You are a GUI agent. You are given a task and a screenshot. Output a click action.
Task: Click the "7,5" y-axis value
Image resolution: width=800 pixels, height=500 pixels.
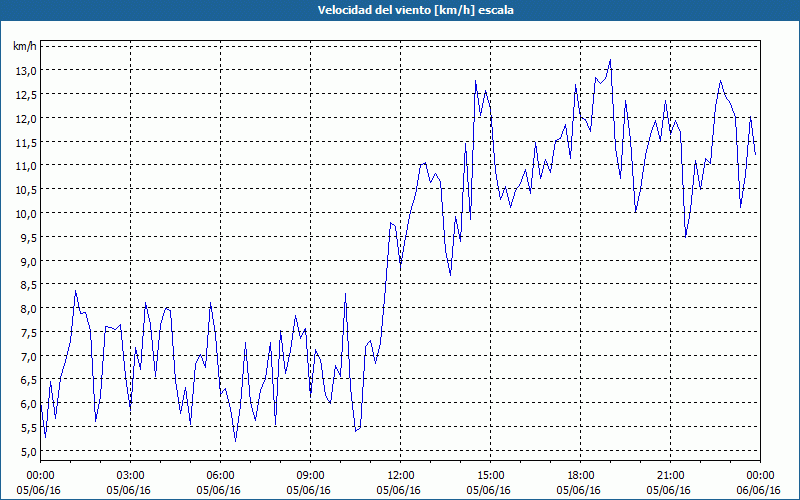(29, 332)
